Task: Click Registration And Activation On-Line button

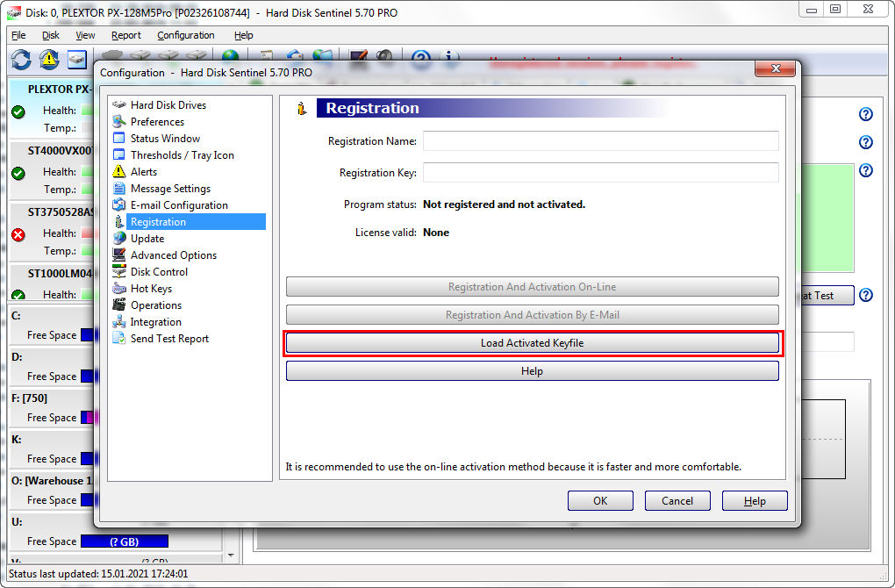Action: (x=532, y=287)
